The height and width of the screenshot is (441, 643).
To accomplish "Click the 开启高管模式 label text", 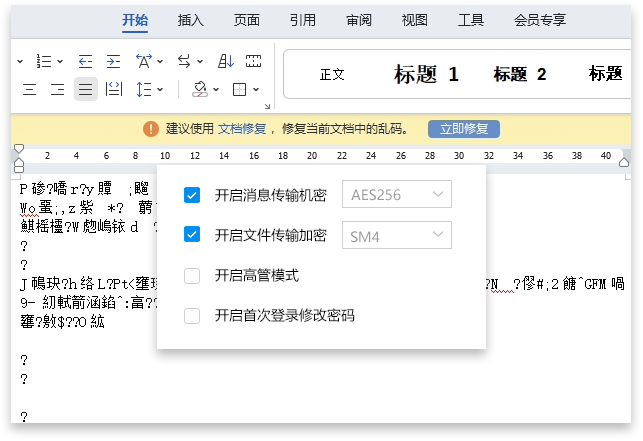I will [x=257, y=276].
